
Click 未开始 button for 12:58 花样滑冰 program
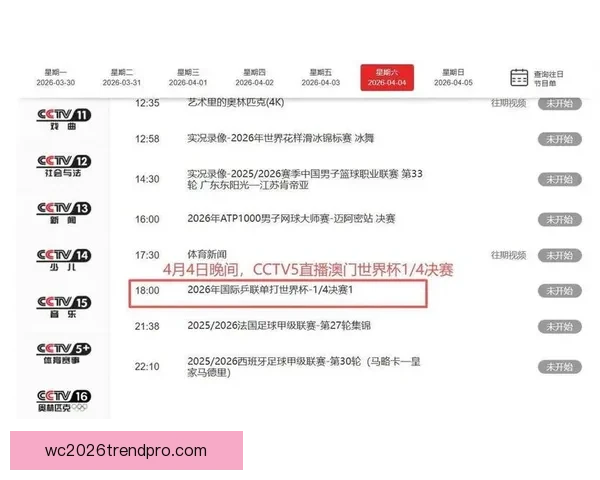pos(560,139)
